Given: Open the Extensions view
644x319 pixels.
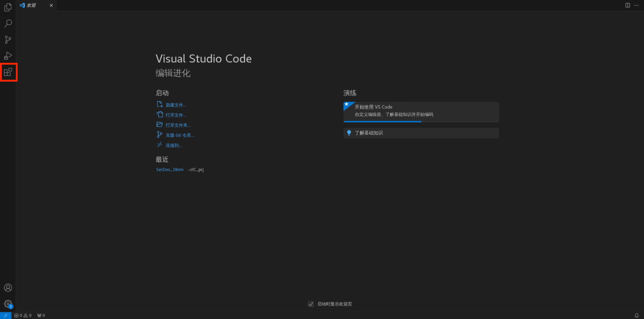Looking at the screenshot, I should pyautogui.click(x=8, y=72).
